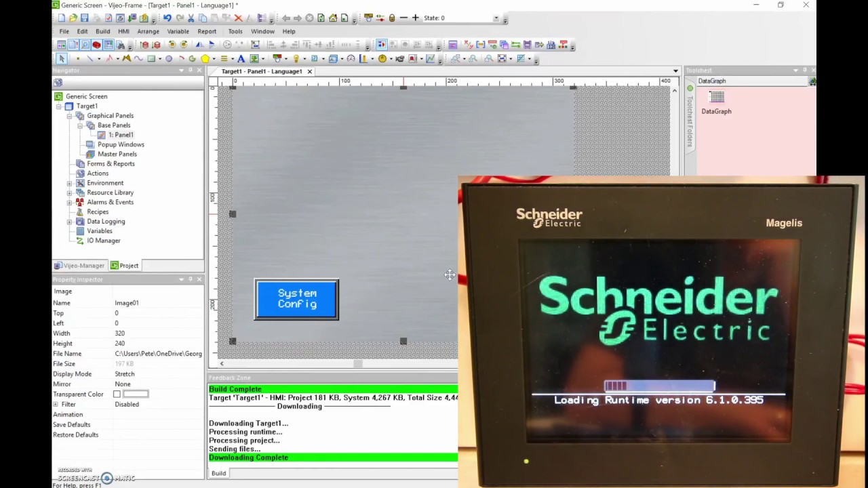Select the trend graph tool

coord(430,59)
